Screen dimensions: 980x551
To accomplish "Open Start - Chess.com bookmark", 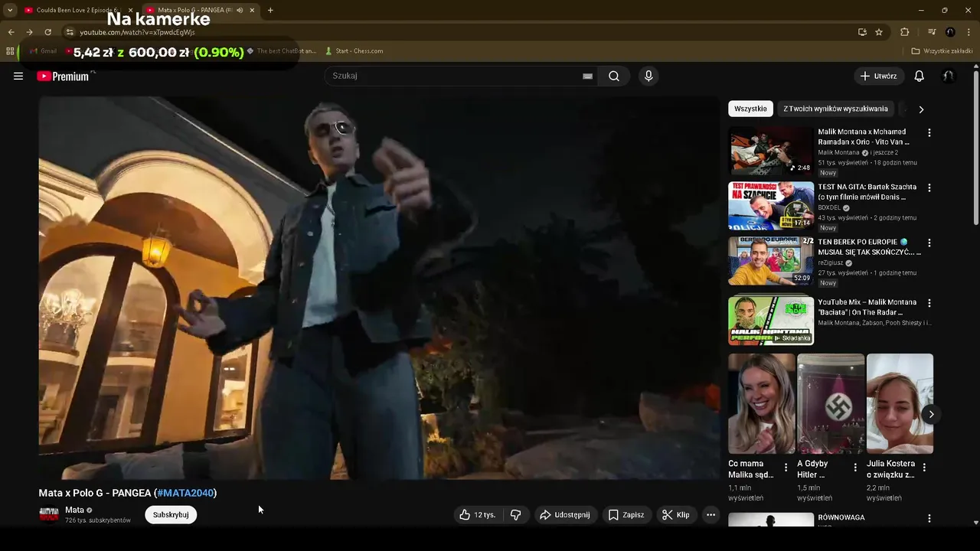I will point(354,51).
